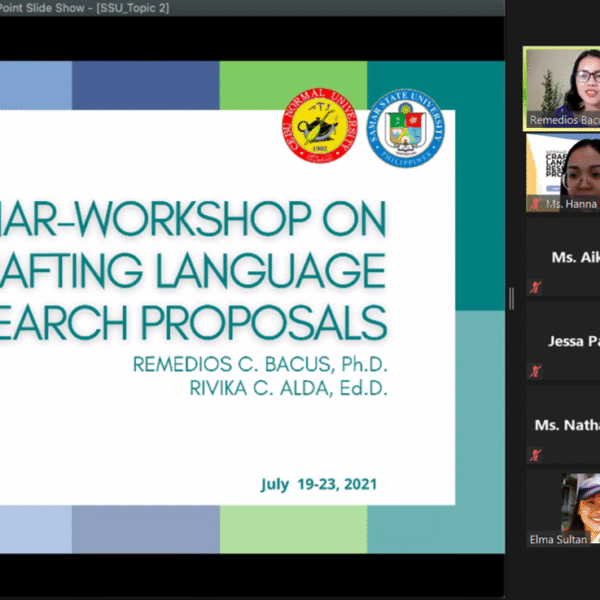Viewport: 600px width, 600px height.
Task: Click muted microphone icon on Ms. Aik tile
Action: pos(535,287)
